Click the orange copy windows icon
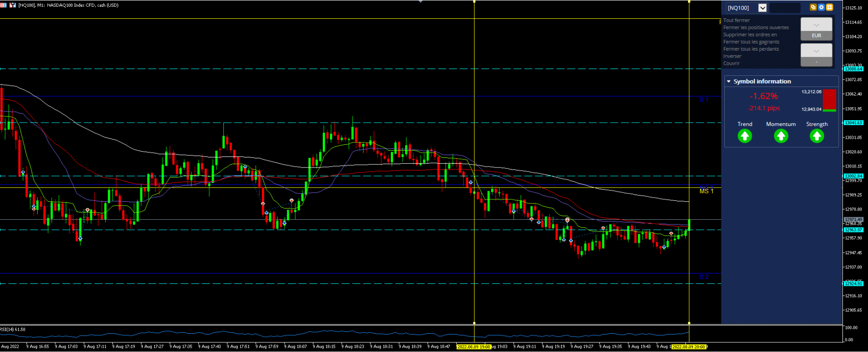Image resolution: width=868 pixels, height=352 pixels. point(814,7)
